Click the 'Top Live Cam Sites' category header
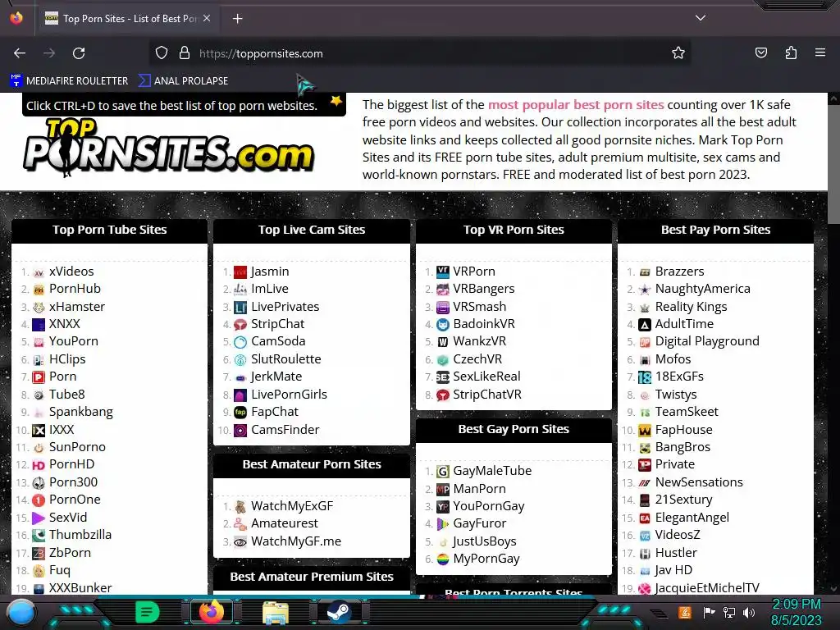The image size is (840, 630). 312,230
